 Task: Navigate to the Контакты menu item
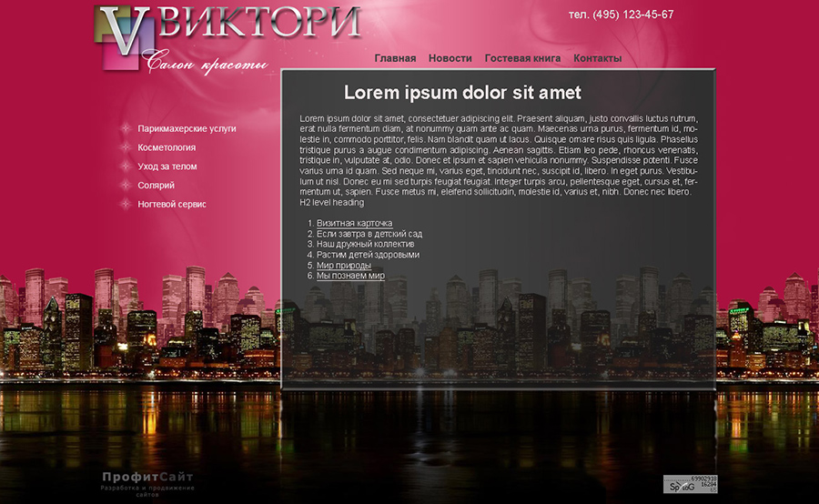tap(597, 58)
